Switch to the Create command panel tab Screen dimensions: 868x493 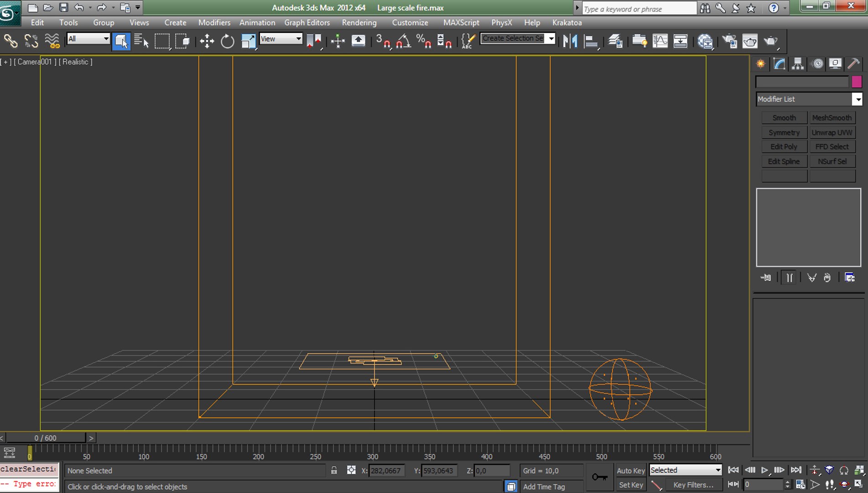pos(761,64)
